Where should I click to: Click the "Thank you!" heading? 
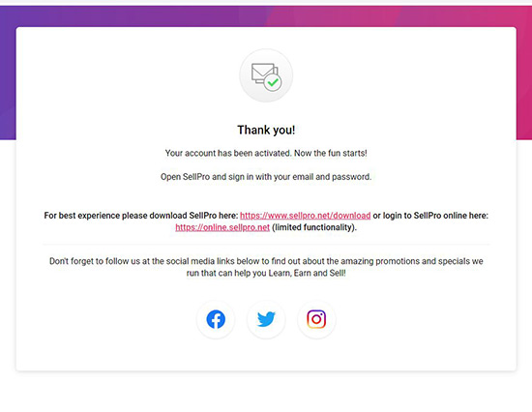click(266, 130)
